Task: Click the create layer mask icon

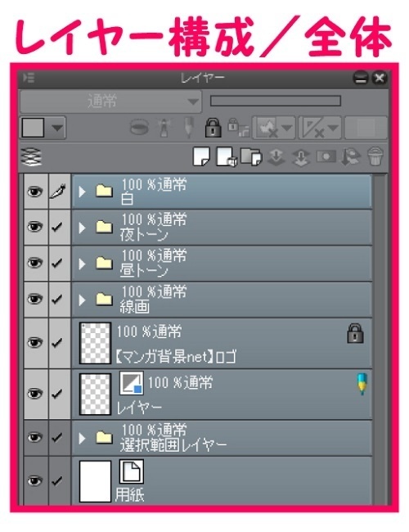Action: point(326,157)
